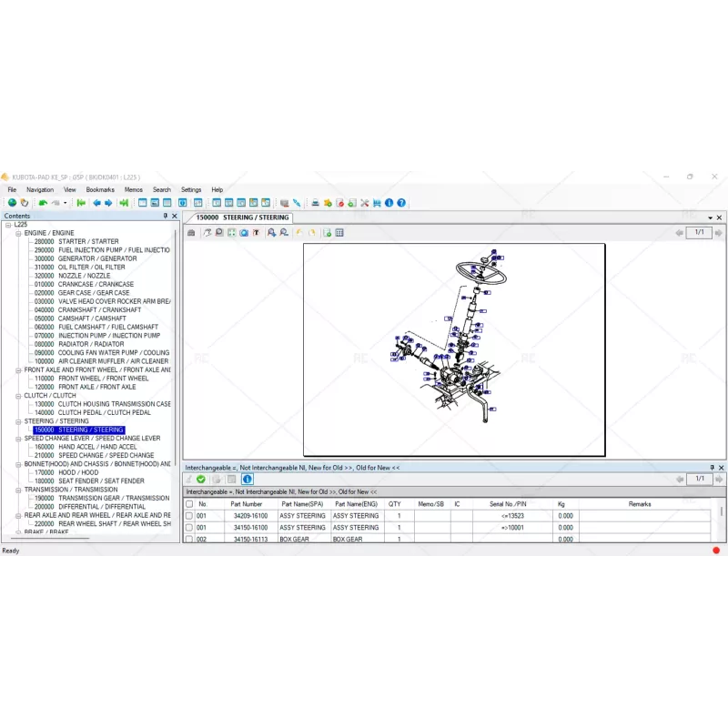Click the green checkmark icon in parts toolbar
The height and width of the screenshot is (728, 728).
click(x=201, y=479)
